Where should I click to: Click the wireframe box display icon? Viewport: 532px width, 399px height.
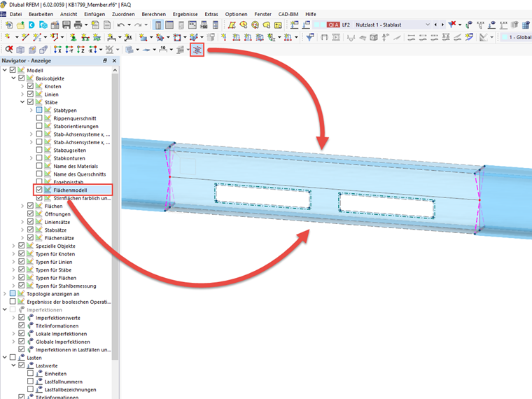pos(20,50)
